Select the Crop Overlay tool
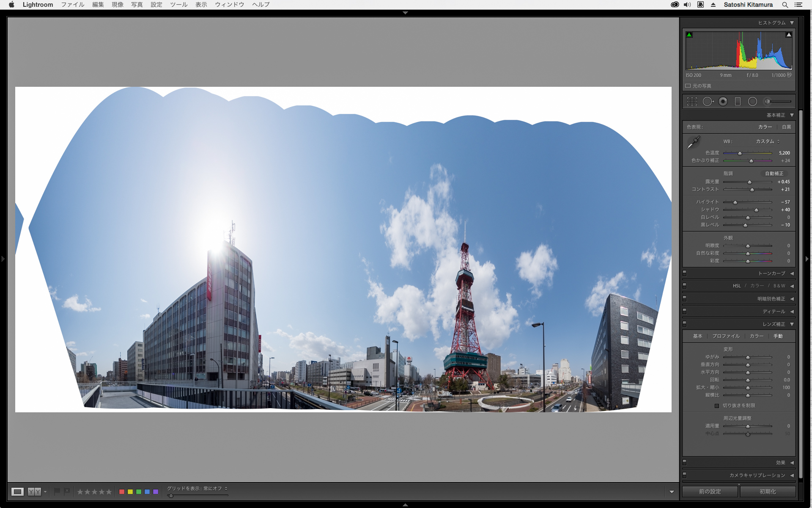This screenshot has height=508, width=812. click(x=692, y=102)
